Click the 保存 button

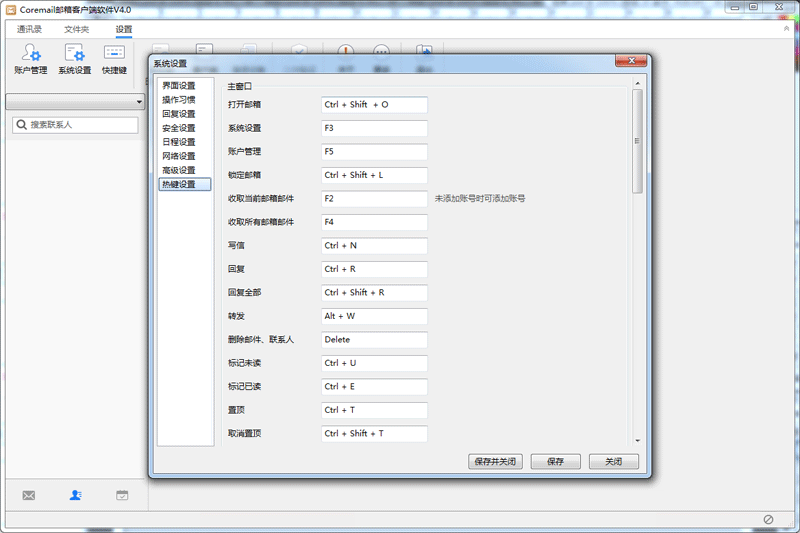[555, 462]
